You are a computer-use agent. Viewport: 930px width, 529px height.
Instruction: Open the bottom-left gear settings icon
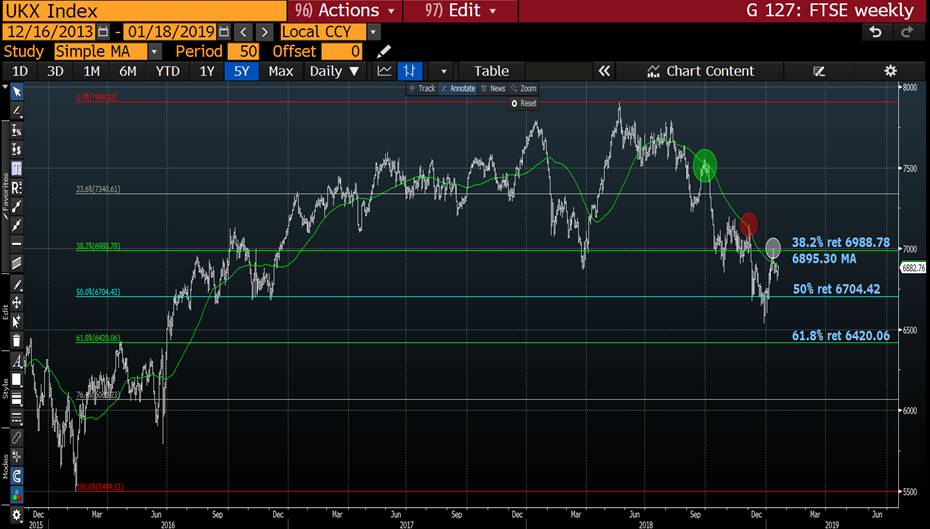click(17, 515)
